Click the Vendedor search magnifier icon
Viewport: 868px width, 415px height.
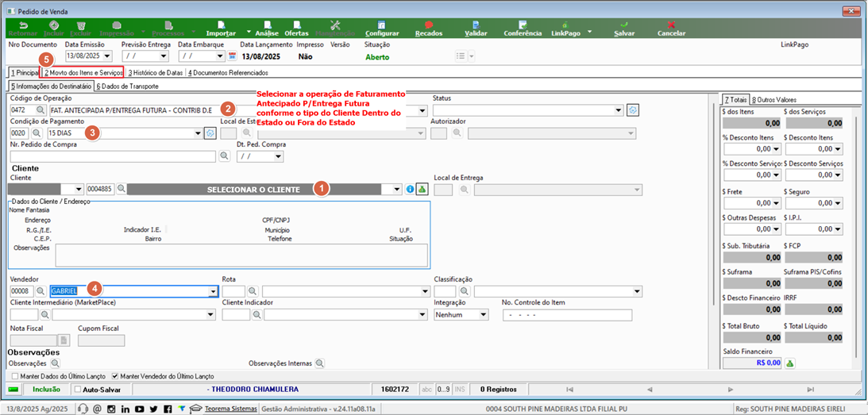[42, 291]
